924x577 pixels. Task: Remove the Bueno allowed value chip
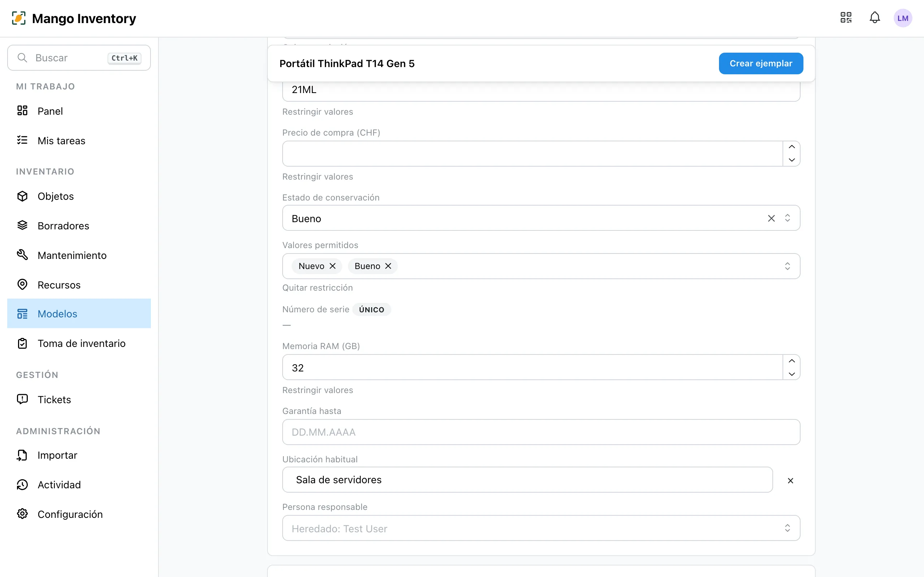[388, 266]
